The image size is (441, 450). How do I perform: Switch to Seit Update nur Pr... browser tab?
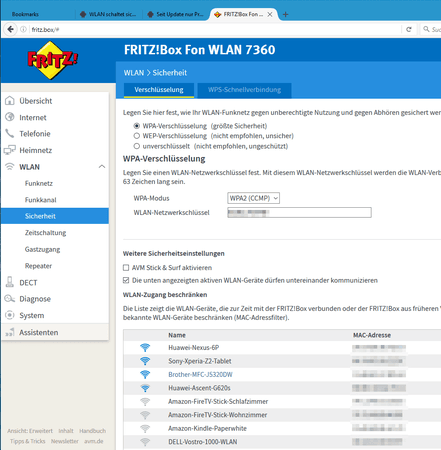pyautogui.click(x=176, y=14)
